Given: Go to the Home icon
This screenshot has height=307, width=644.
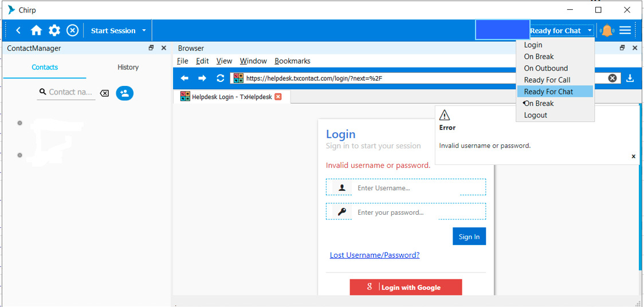Looking at the screenshot, I should pos(37,30).
